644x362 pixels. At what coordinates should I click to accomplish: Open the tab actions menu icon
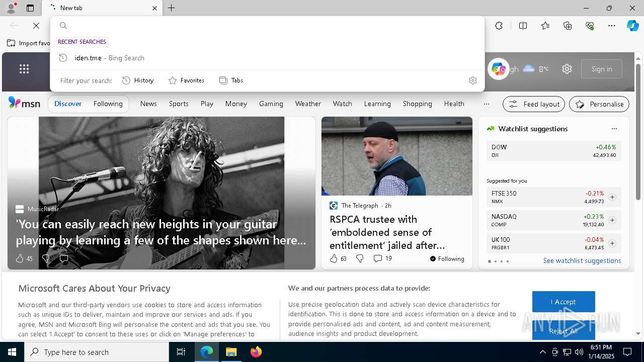click(30, 8)
